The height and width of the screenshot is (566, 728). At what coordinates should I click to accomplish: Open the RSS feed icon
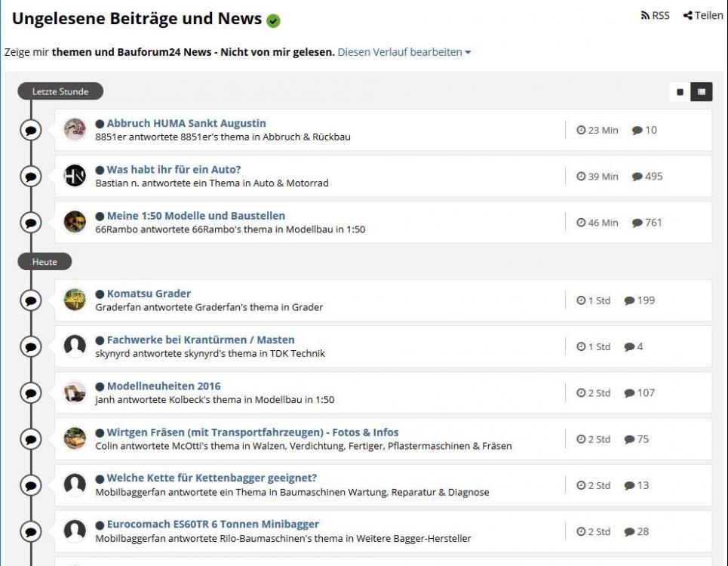coord(645,15)
